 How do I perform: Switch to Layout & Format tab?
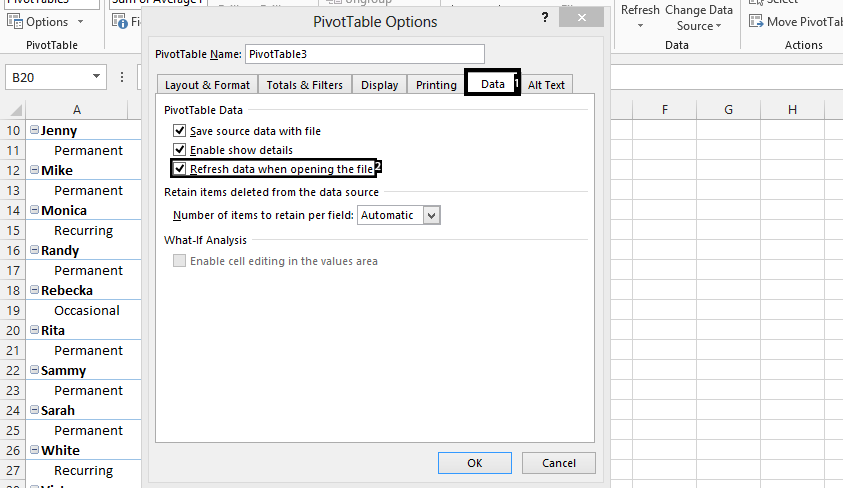(x=207, y=85)
